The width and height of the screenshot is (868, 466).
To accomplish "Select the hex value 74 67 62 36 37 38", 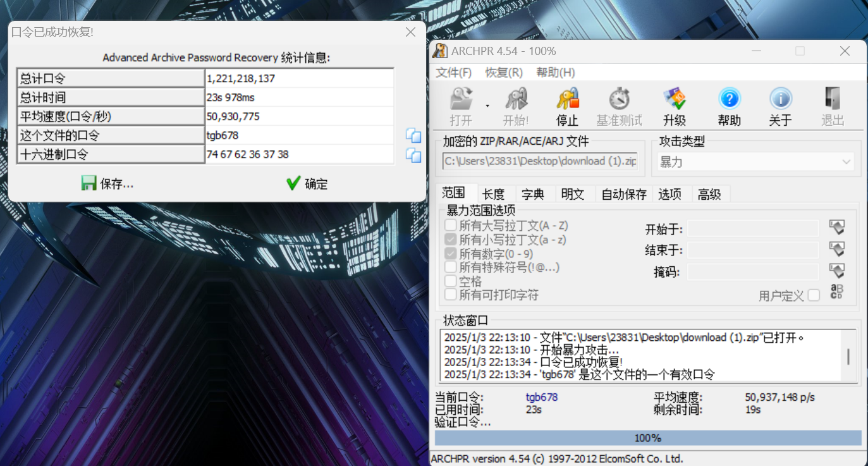I will pyautogui.click(x=300, y=154).
